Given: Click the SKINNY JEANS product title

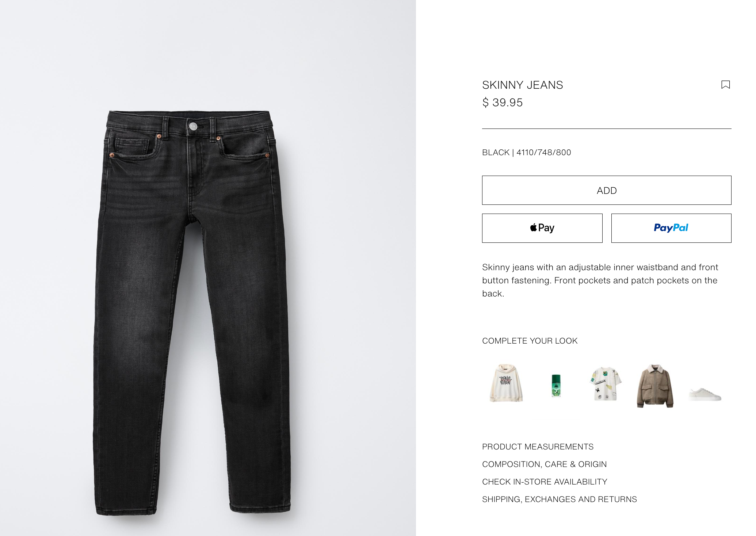Looking at the screenshot, I should click(x=522, y=85).
